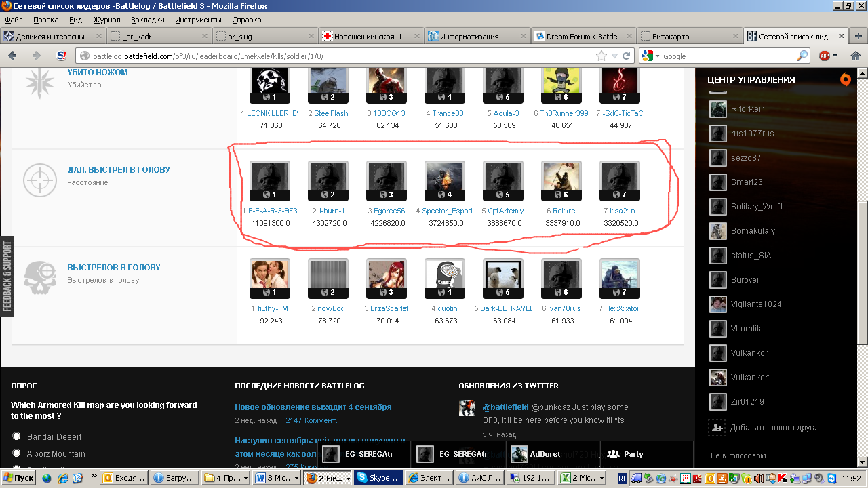Click Добавить нового друга link

[773, 428]
